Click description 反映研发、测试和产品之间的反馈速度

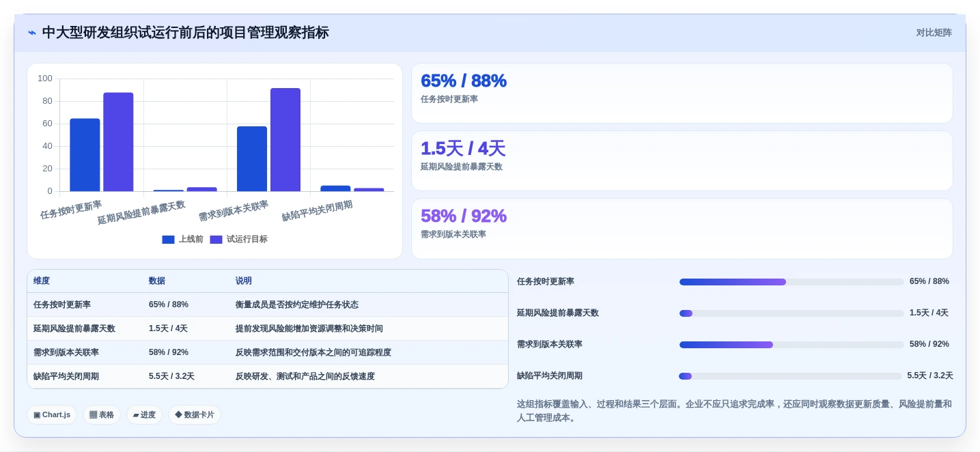coord(305,376)
